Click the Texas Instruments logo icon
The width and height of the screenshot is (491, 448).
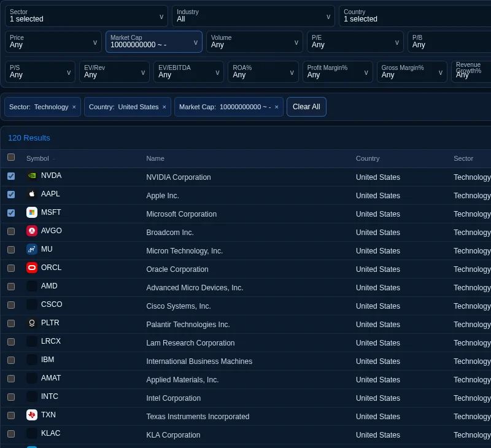point(32,415)
